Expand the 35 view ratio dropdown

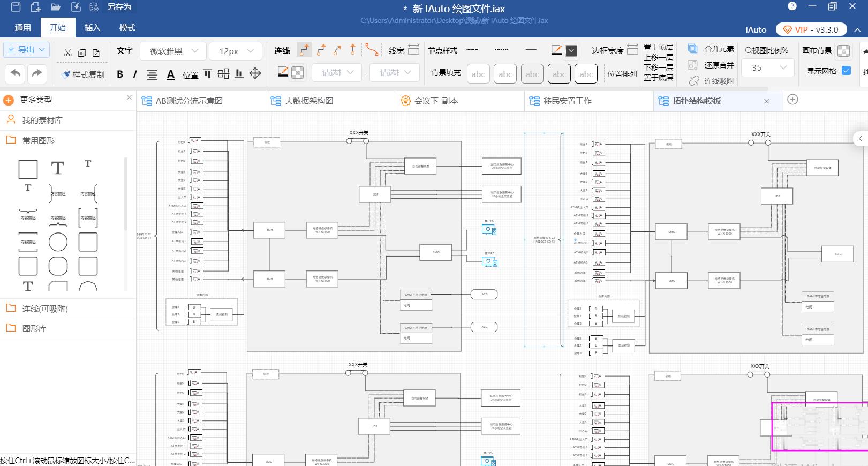[x=767, y=67]
